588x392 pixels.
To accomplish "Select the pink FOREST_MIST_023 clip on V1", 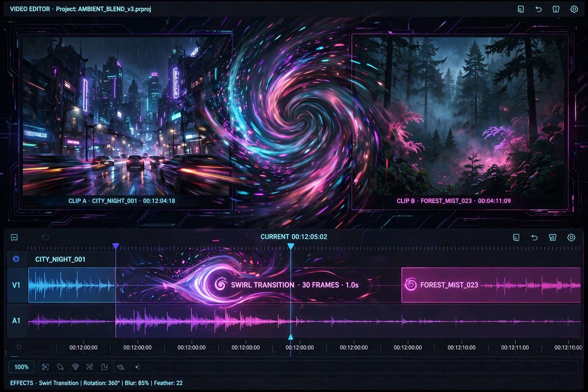I will coord(491,285).
